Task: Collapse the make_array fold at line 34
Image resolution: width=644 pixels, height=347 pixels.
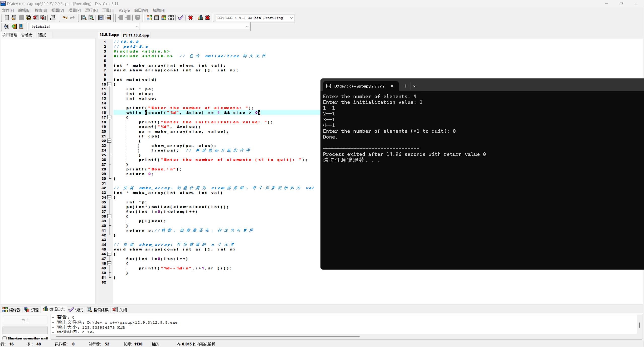Action: coord(109,197)
